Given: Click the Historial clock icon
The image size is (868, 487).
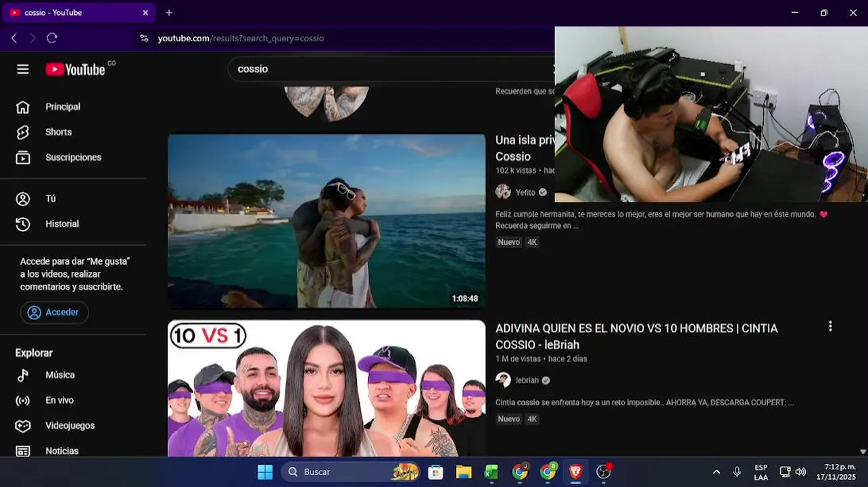Looking at the screenshot, I should point(23,224).
